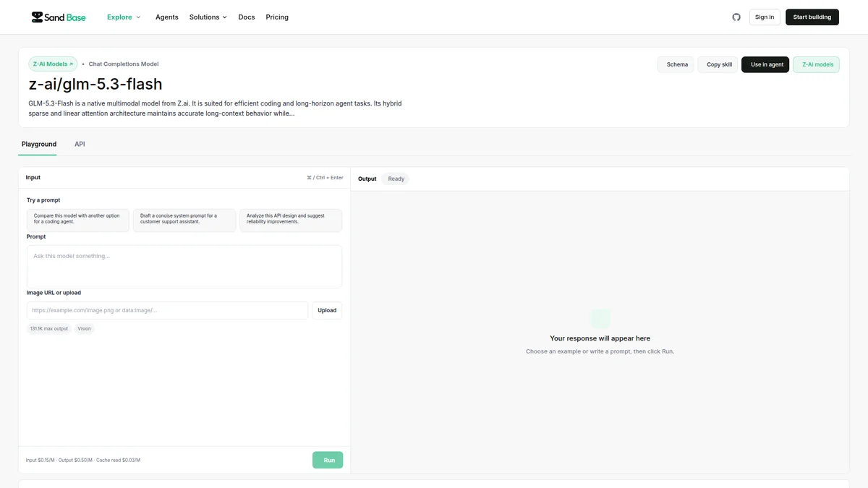
Task: Switch to the Playground tab
Action: click(x=39, y=144)
